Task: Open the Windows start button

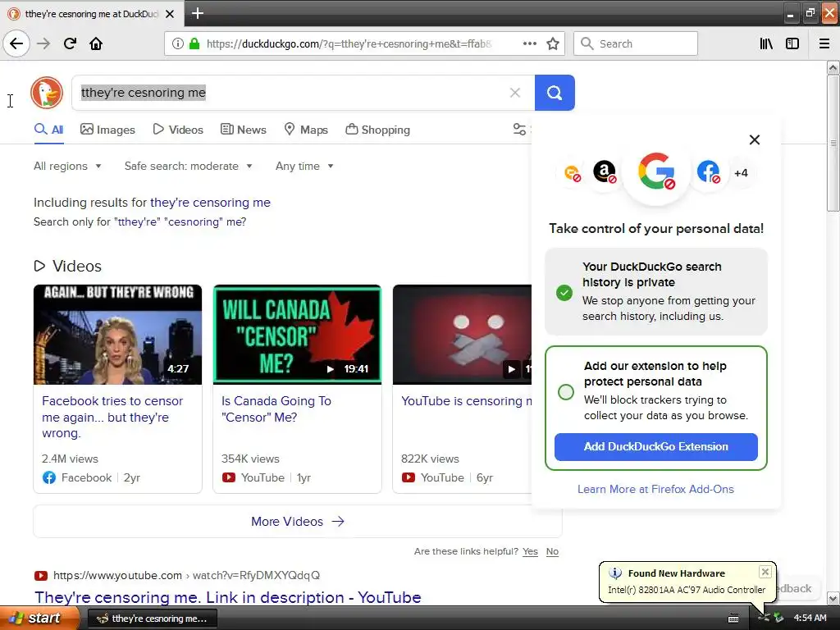Action: point(39,619)
